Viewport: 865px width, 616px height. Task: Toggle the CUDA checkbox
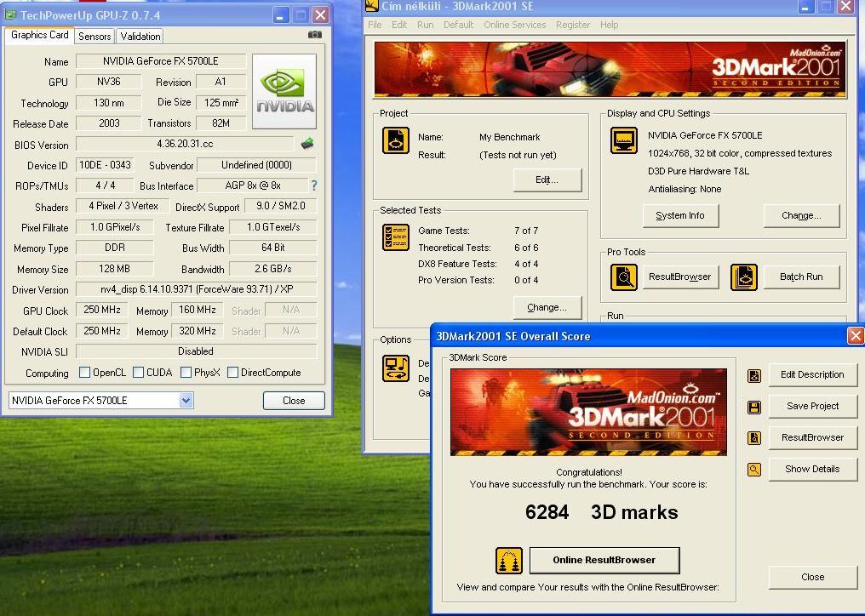tap(139, 373)
